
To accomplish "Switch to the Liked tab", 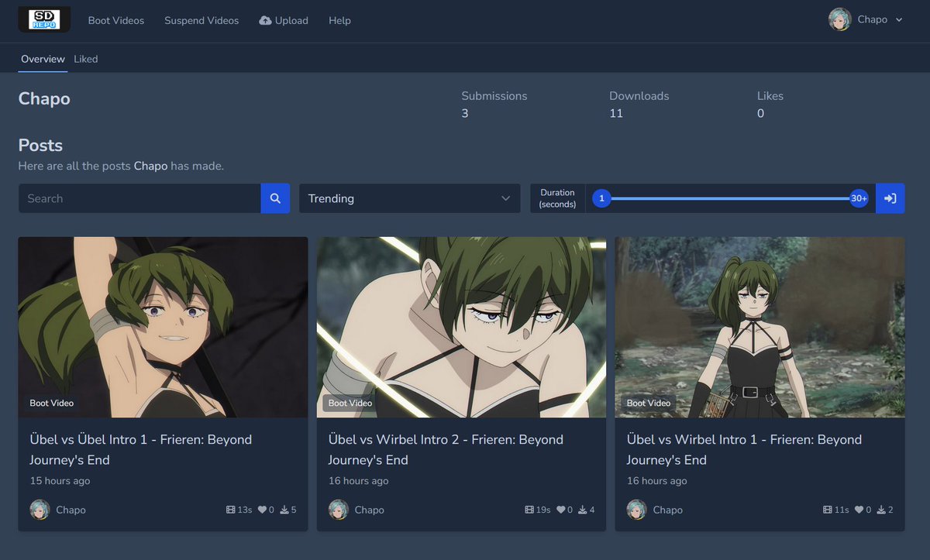I will click(x=86, y=59).
